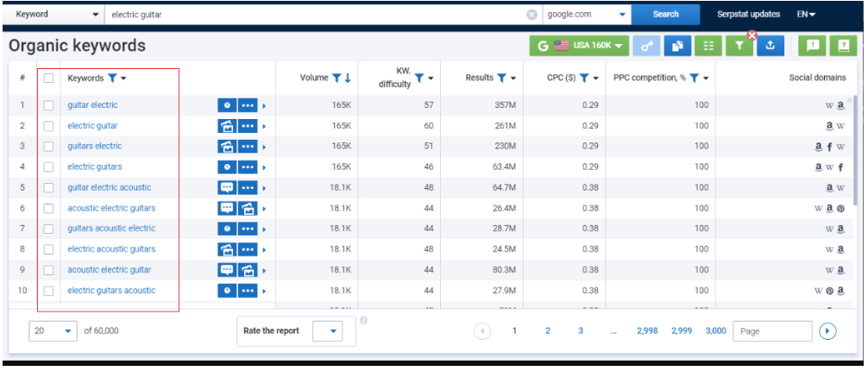
Task: Click image icon in 'electric guitar' row
Action: pos(227,126)
